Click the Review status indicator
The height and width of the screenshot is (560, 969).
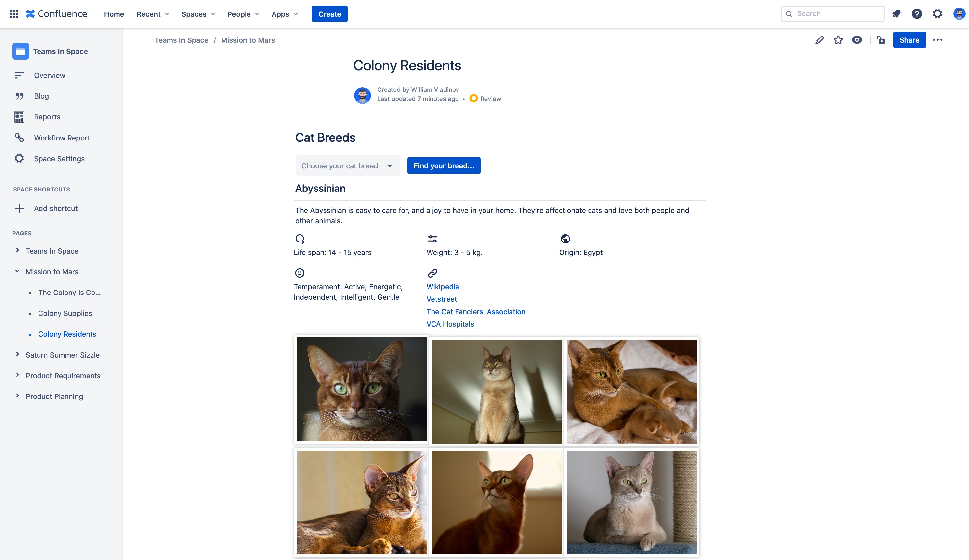click(x=485, y=99)
